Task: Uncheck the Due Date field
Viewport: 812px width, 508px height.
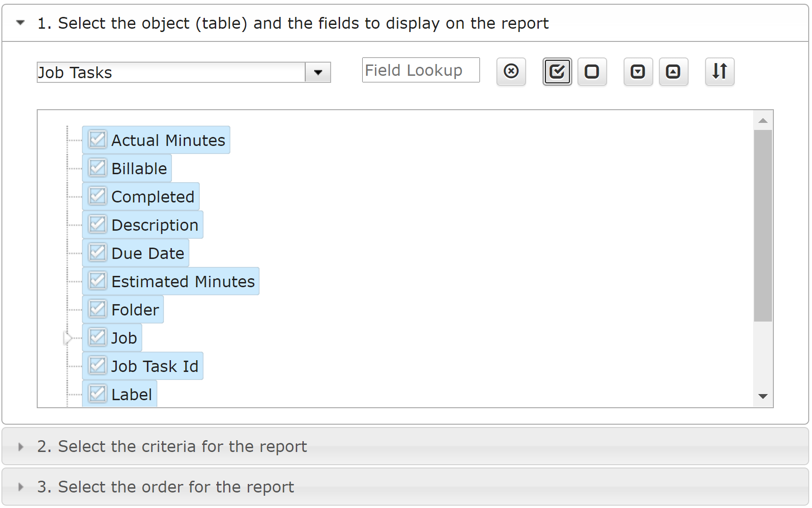Action: [97, 252]
